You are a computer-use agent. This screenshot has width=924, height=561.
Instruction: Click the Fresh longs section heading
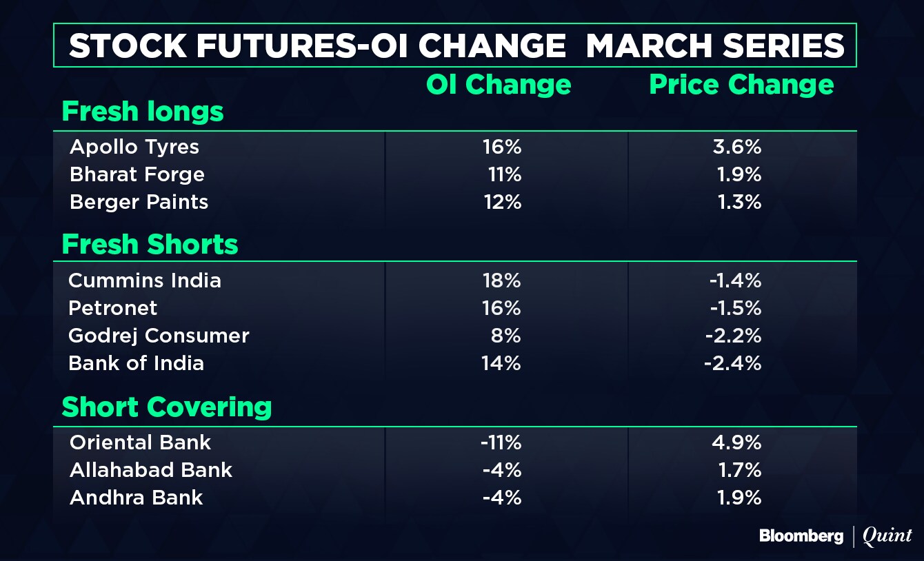pos(143,112)
